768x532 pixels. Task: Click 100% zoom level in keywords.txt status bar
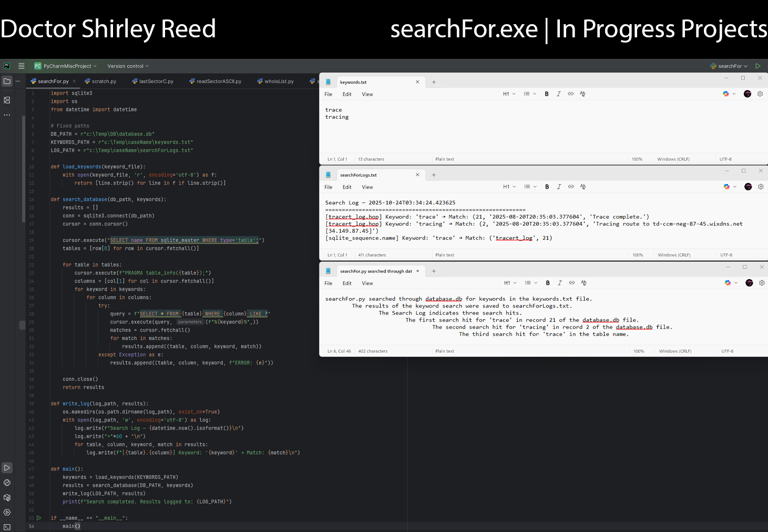tap(637, 159)
